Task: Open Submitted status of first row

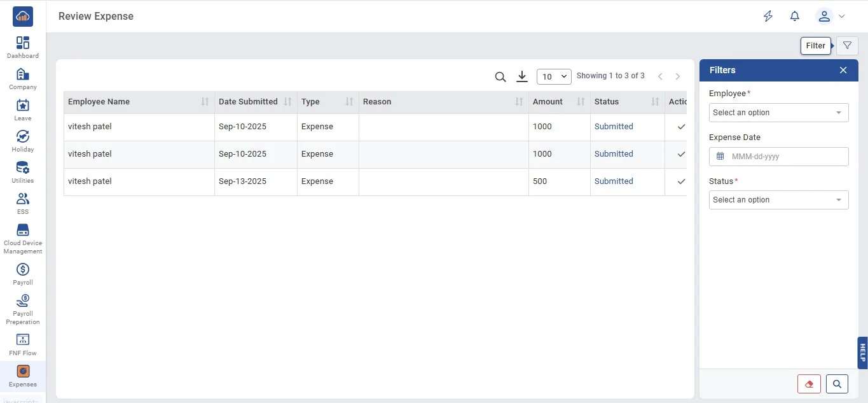Action: pos(613,127)
